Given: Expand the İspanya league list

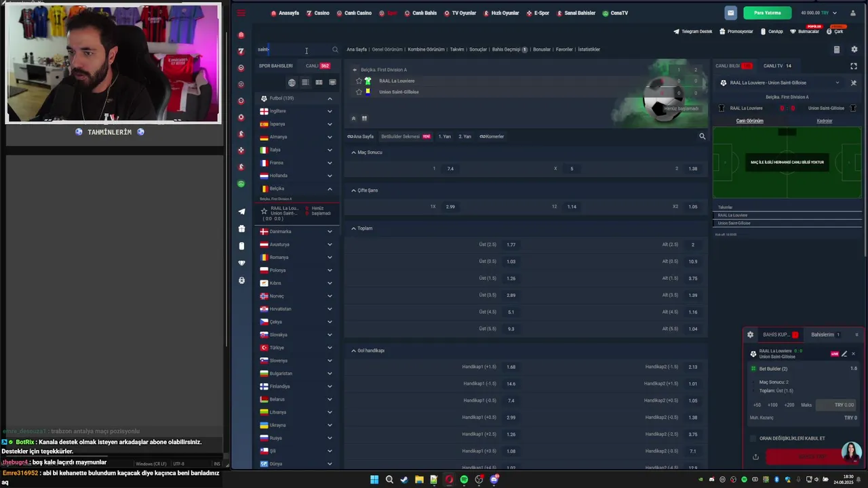Looking at the screenshot, I should tap(296, 124).
